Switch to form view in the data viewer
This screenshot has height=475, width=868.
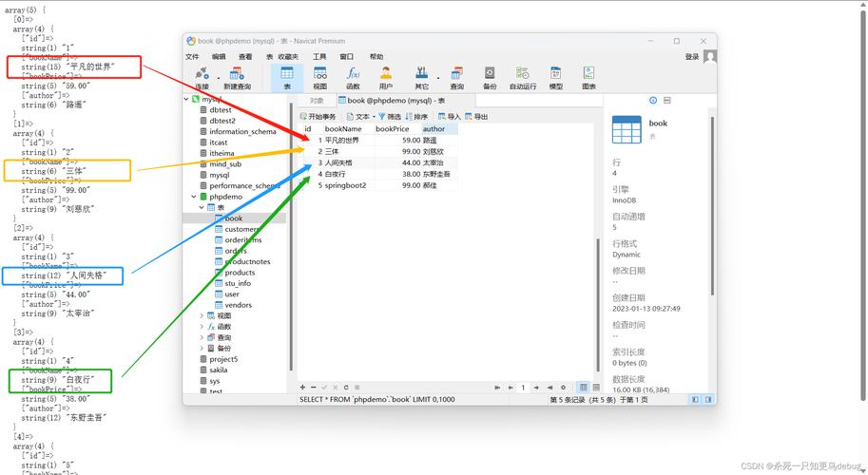[596, 387]
